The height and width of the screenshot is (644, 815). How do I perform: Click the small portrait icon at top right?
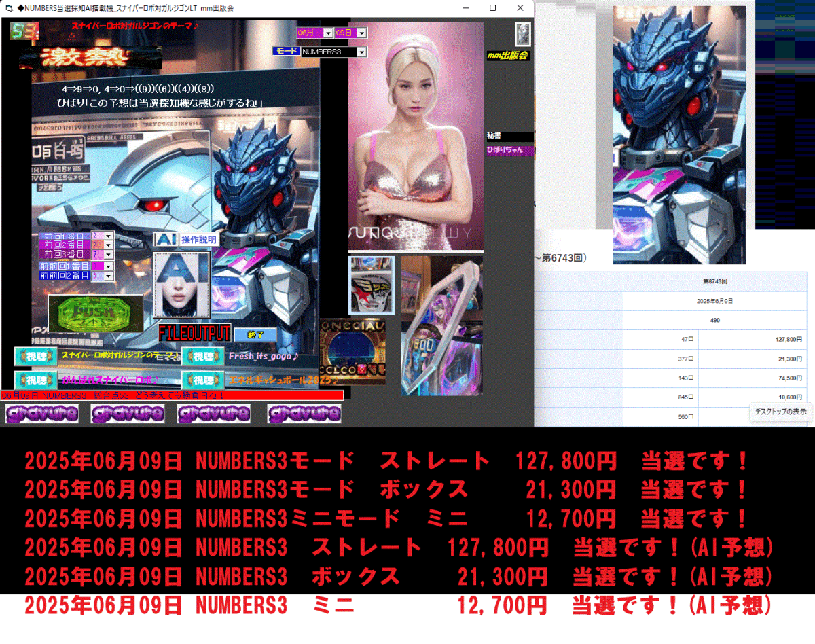[523, 33]
